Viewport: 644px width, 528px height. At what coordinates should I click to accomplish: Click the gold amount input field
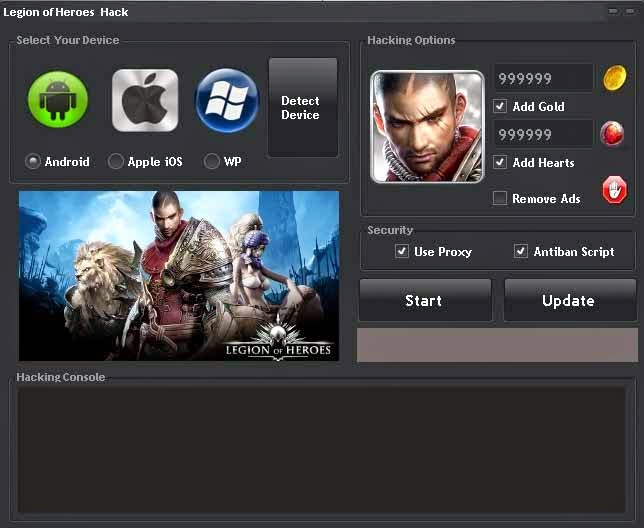(544, 78)
